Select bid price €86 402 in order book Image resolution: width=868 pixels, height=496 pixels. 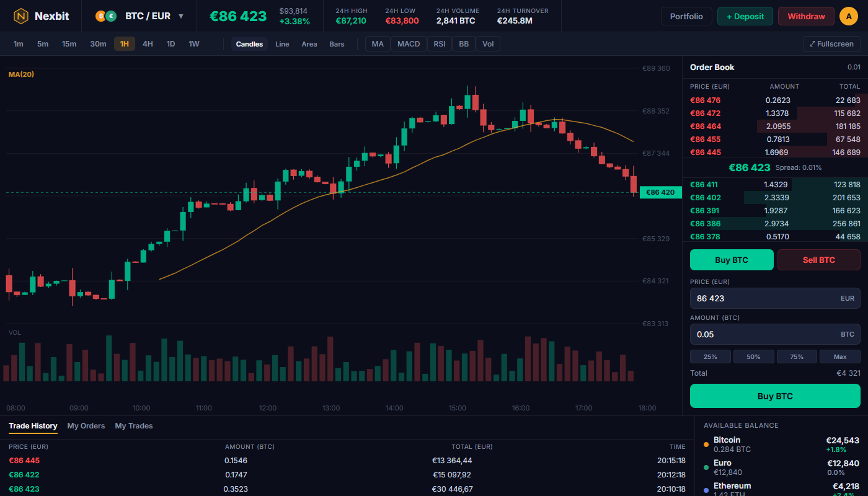pos(775,197)
